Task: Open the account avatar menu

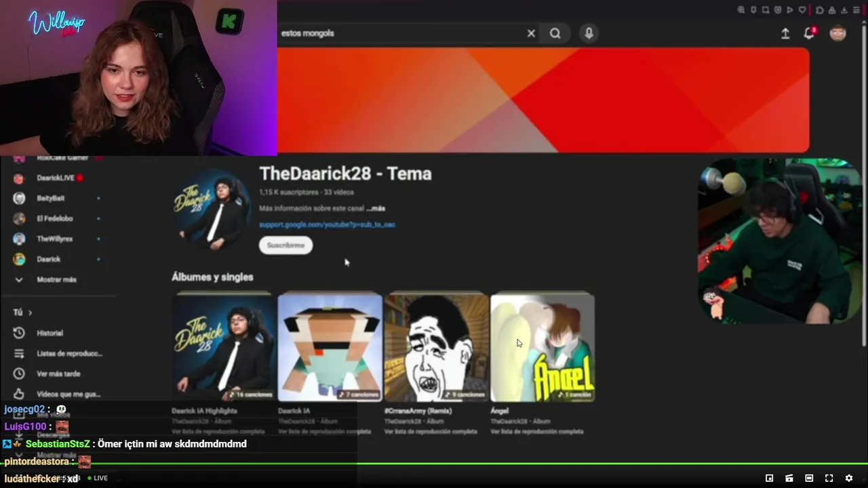Action: [838, 33]
